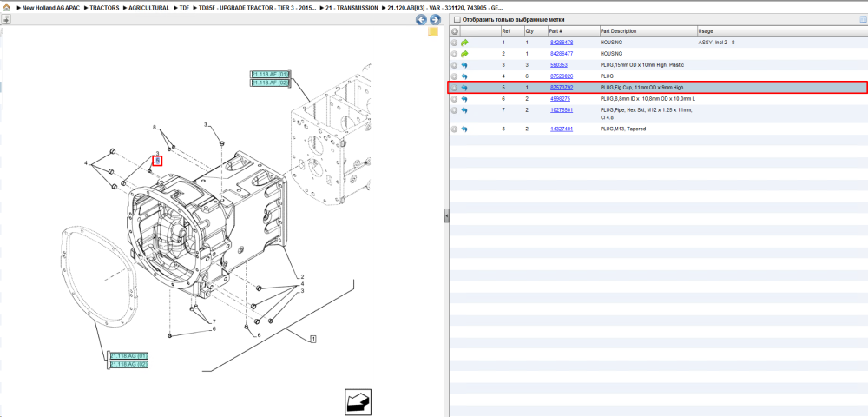Image resolution: width=868 pixels, height=417 pixels.
Task: Select callout 7 in the diagram
Action: pyautogui.click(x=214, y=321)
